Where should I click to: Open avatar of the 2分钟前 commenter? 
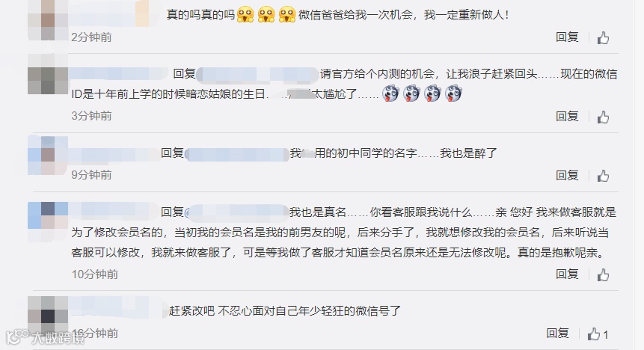(48, 19)
